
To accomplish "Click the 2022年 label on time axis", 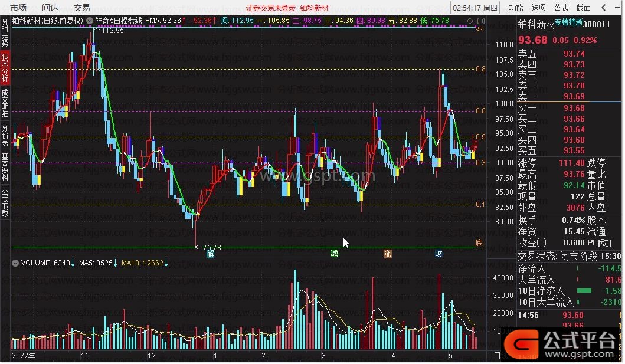I will 24,355.
